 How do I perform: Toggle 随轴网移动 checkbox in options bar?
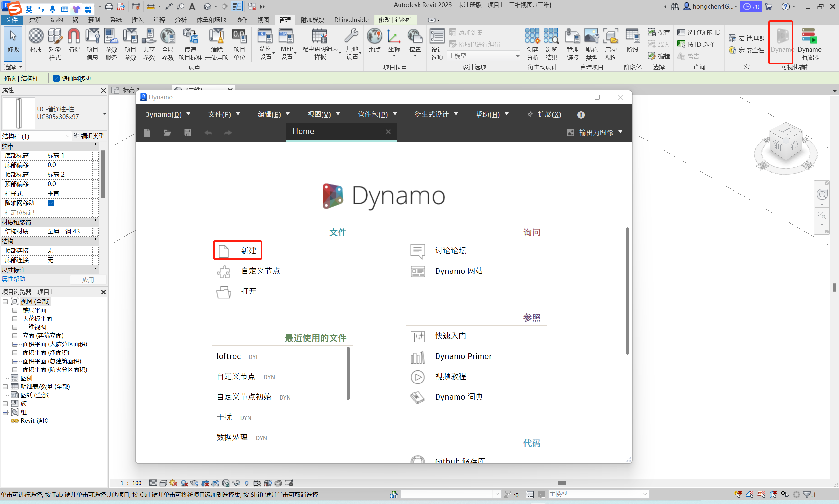tap(56, 79)
